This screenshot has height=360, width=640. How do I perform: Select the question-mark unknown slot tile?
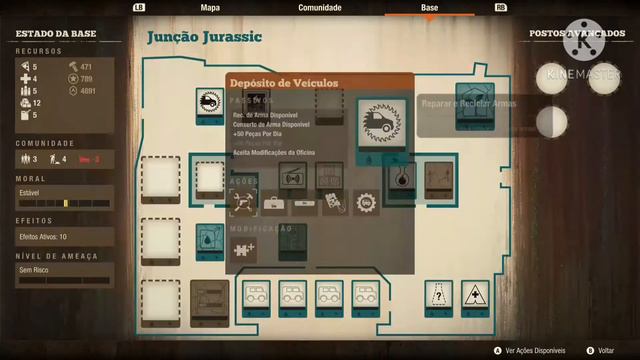pos(438,298)
